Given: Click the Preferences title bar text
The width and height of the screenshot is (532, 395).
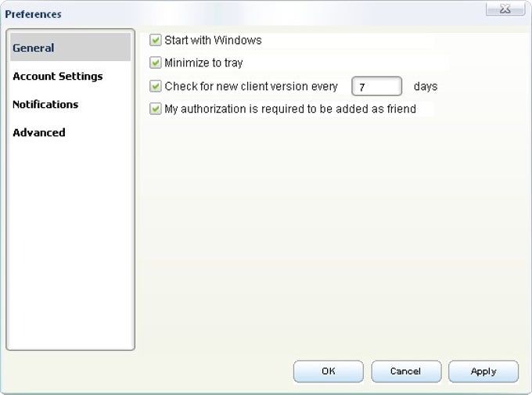Looking at the screenshot, I should (33, 14).
